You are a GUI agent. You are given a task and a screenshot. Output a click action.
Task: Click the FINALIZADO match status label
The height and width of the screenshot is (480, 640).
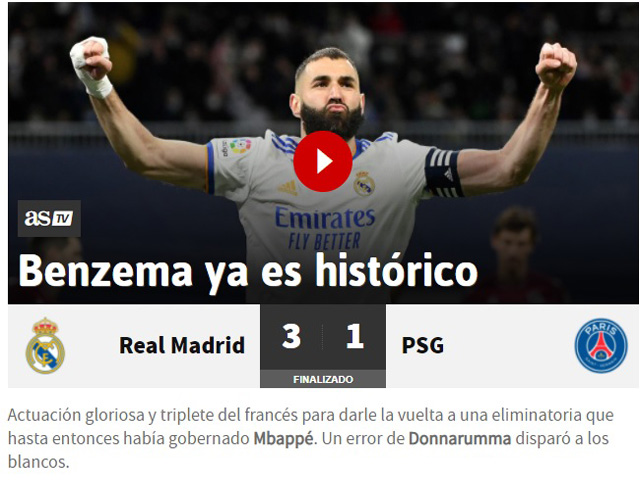(x=323, y=379)
